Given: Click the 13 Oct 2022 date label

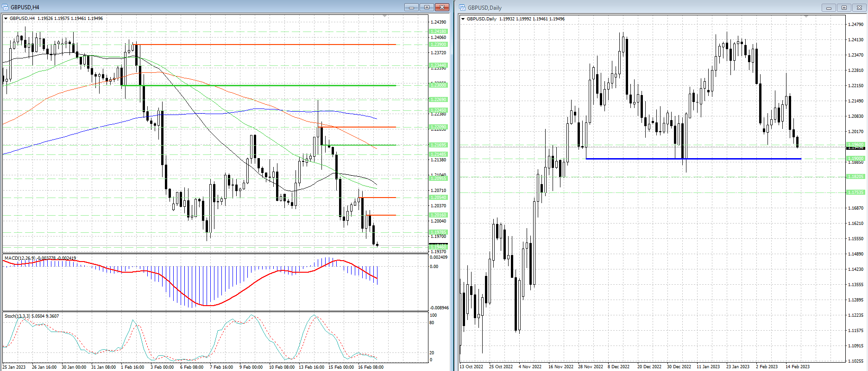Looking at the screenshot, I should (472, 367).
